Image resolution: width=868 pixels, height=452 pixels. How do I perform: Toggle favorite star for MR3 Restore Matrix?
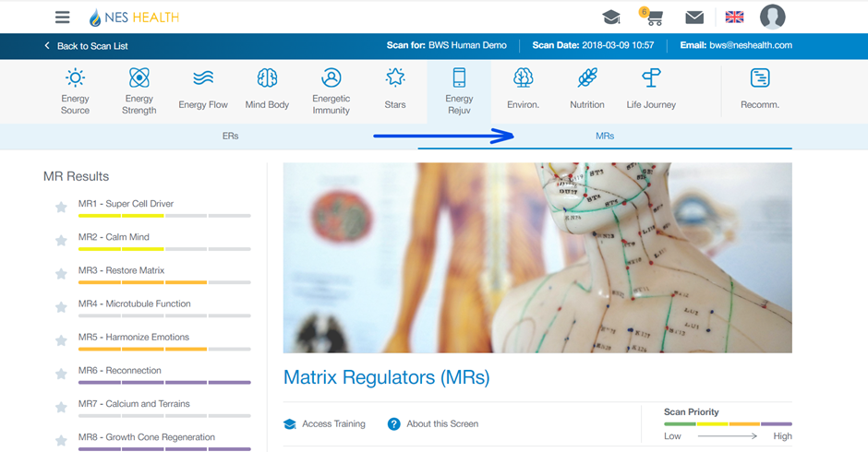(61, 274)
